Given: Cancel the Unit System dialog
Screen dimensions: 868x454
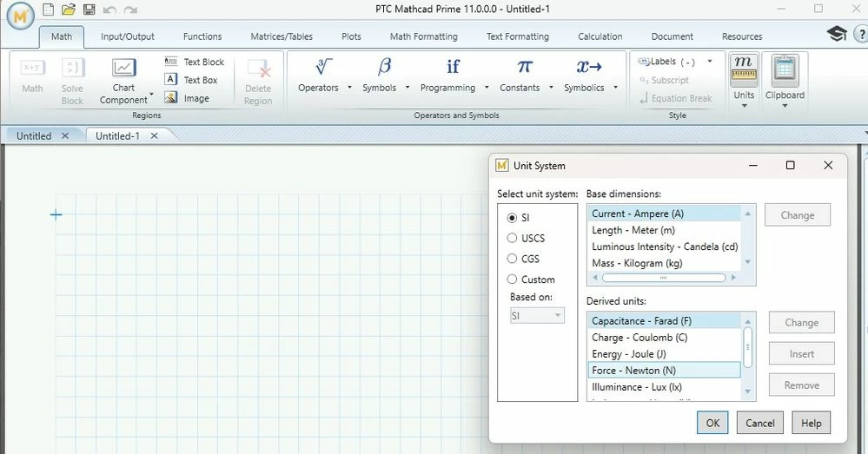Looking at the screenshot, I should point(760,423).
